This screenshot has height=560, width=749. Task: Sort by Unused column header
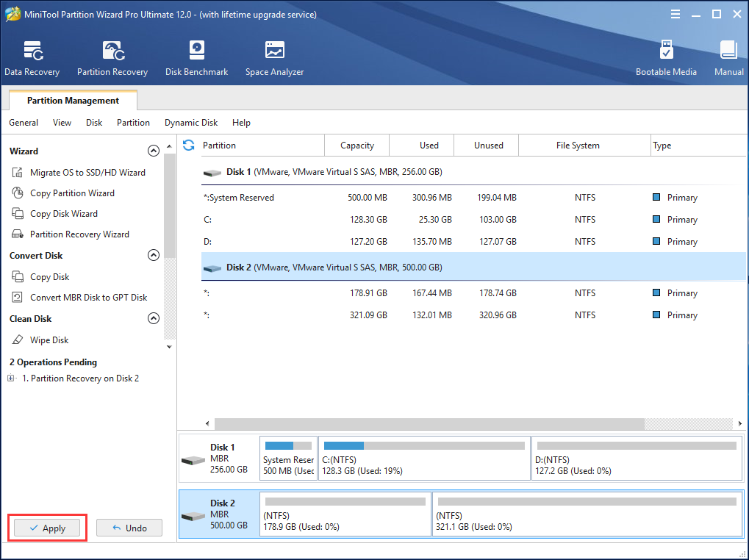tap(487, 145)
